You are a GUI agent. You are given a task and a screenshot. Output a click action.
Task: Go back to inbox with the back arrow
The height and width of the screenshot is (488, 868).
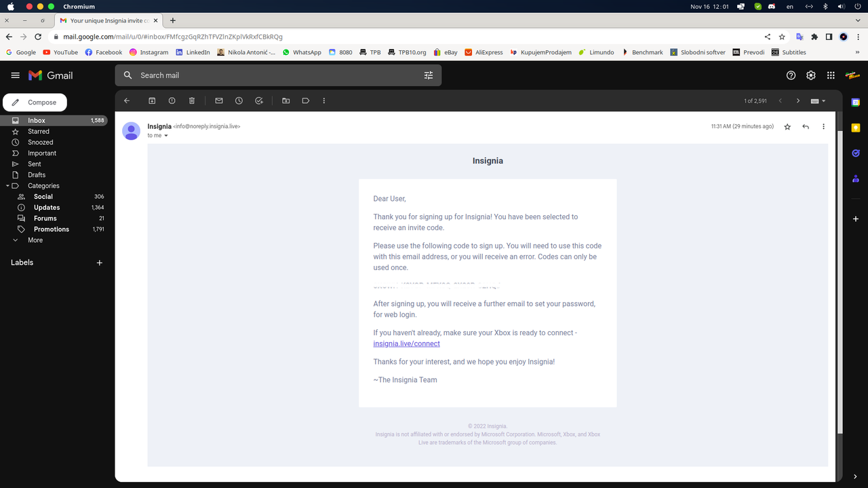tap(127, 100)
